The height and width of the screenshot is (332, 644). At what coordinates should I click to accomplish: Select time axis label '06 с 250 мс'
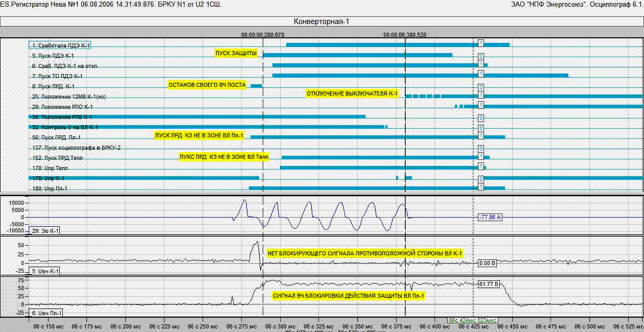coord(203,325)
